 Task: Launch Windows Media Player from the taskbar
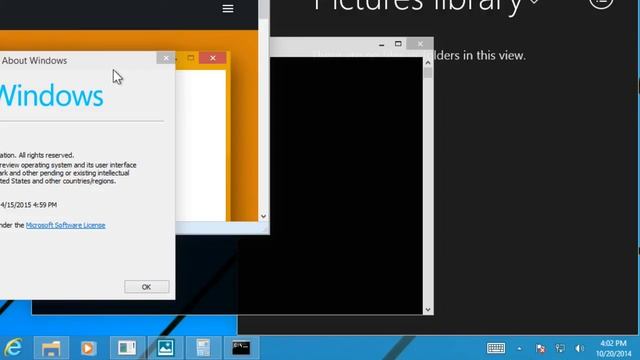click(89, 348)
